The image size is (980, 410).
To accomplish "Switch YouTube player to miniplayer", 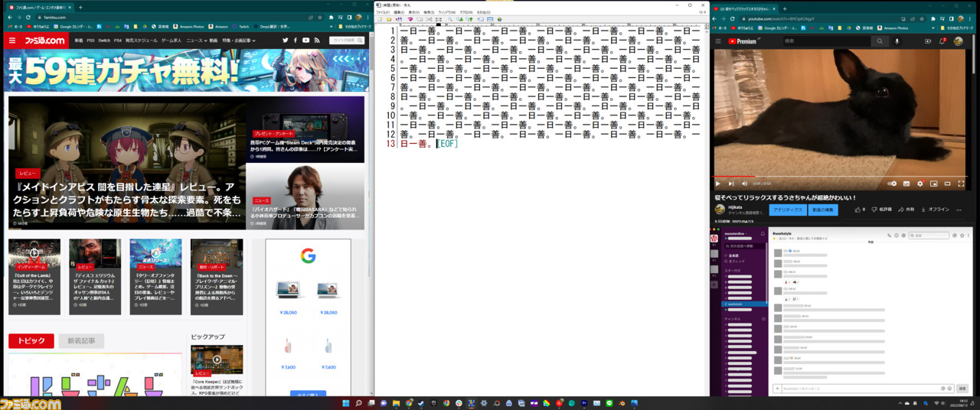I will point(933,184).
